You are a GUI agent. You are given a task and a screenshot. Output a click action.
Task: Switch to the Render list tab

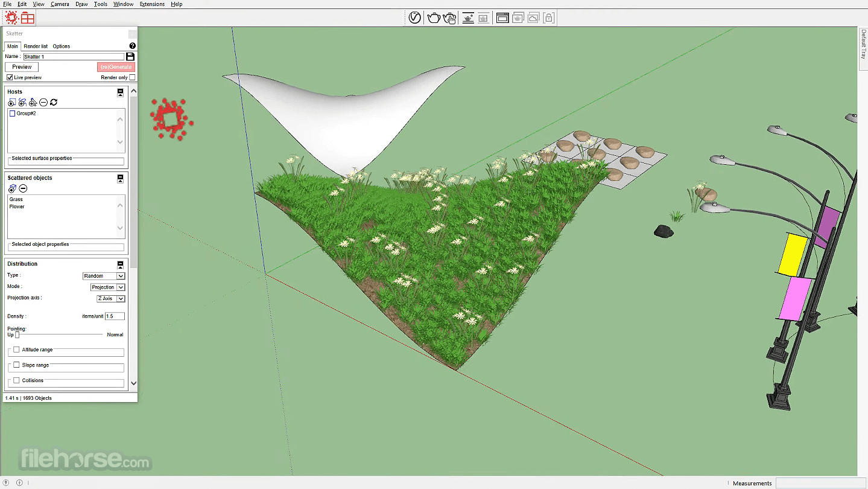pyautogui.click(x=36, y=46)
